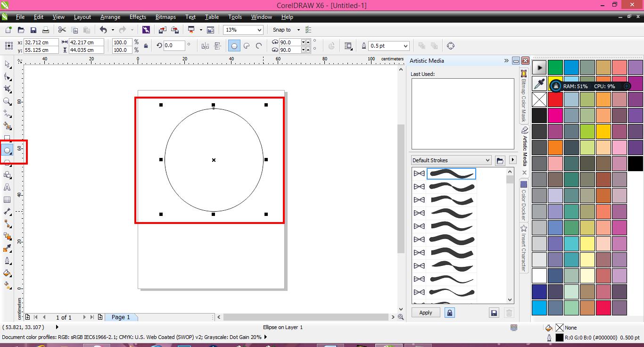Select the Text tool
The image size is (644, 347).
pyautogui.click(x=7, y=187)
